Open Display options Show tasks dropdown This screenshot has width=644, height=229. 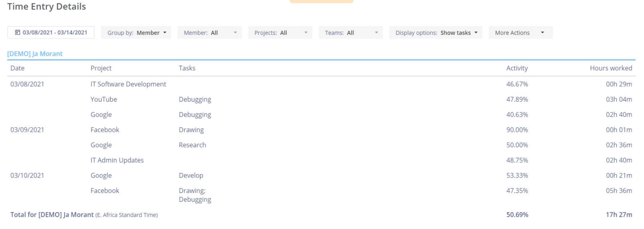(x=436, y=33)
